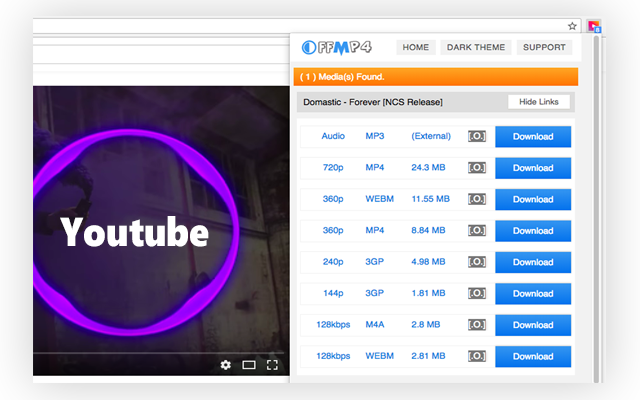Image resolution: width=640 pixels, height=400 pixels.
Task: Click the 'Audio' label in first row
Action: click(333, 136)
